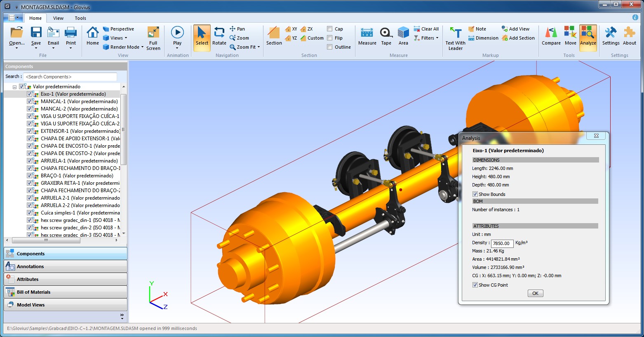This screenshot has height=337, width=644.
Task: Choose the Pan navigation tool
Action: [237, 29]
